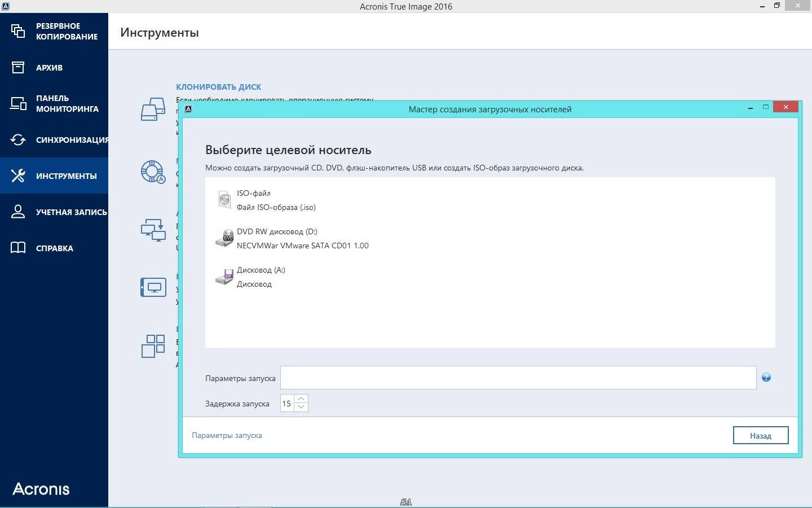Image resolution: width=812 pixels, height=508 pixels.
Task: Increase Задержка запуска value with up arrow
Action: 301,398
